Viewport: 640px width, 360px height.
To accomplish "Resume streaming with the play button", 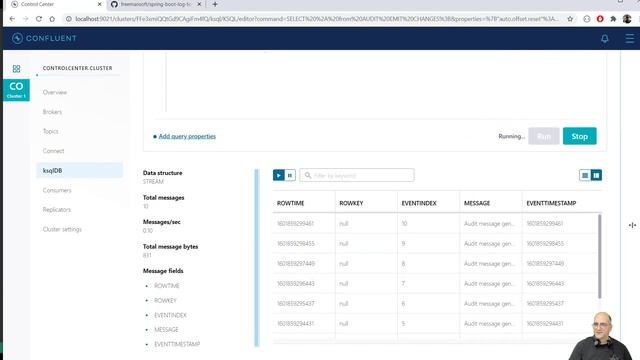I will tap(278, 175).
